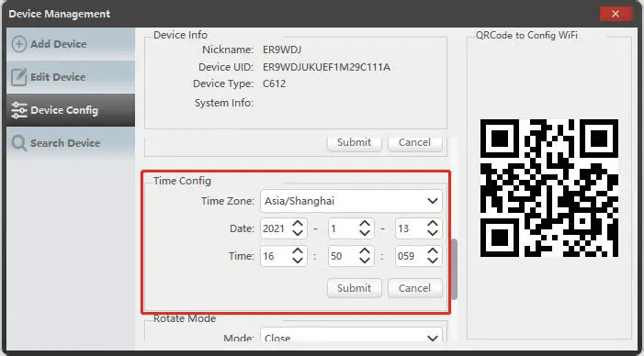Image resolution: width=644 pixels, height=356 pixels.
Task: Decrease the year value in Date
Action: click(298, 233)
